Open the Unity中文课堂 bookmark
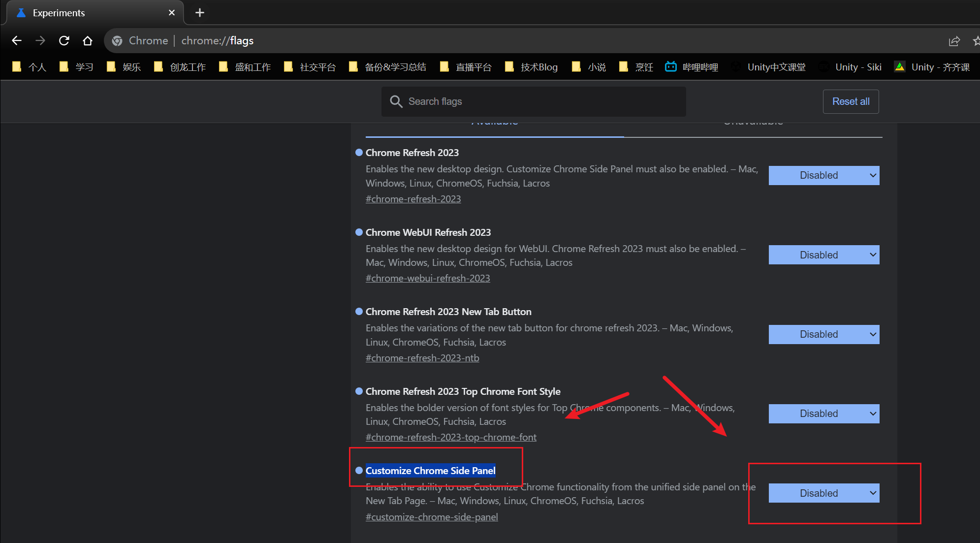This screenshot has width=980, height=543. [x=768, y=67]
